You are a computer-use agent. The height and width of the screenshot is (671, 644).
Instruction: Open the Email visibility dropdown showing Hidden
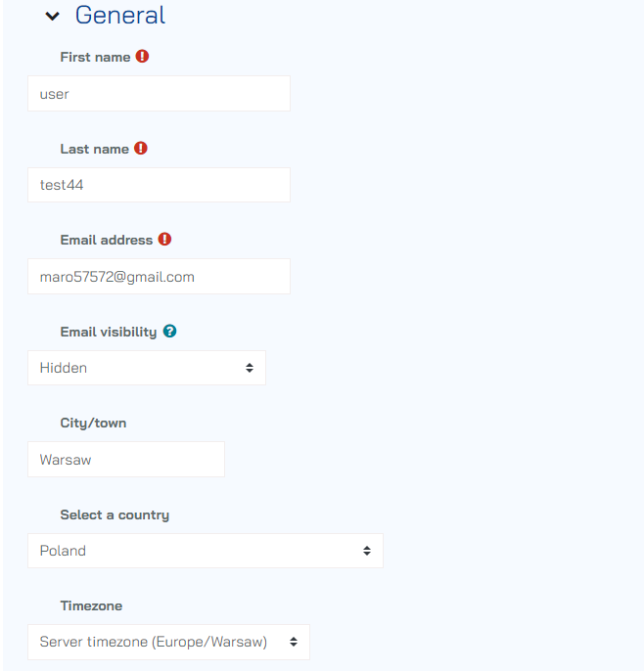click(147, 368)
